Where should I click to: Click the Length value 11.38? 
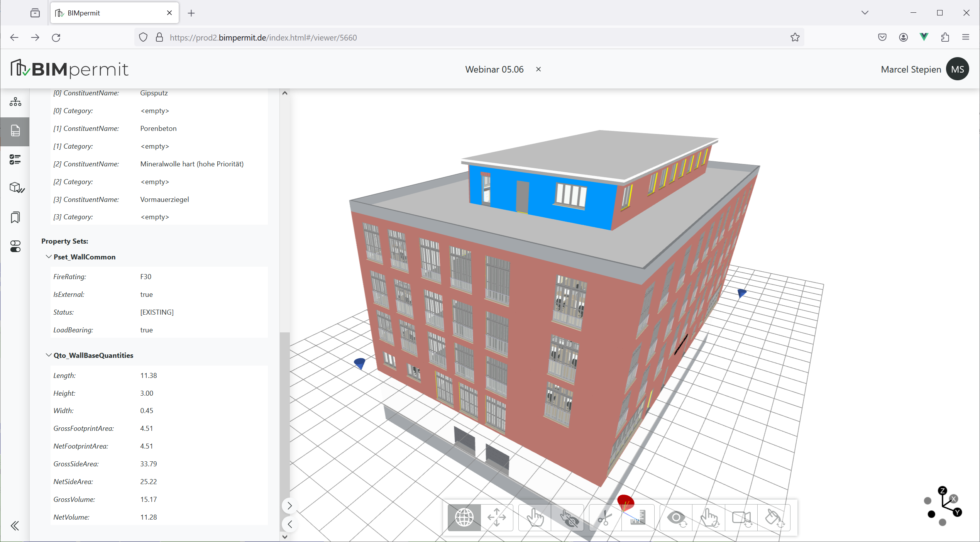click(x=149, y=376)
